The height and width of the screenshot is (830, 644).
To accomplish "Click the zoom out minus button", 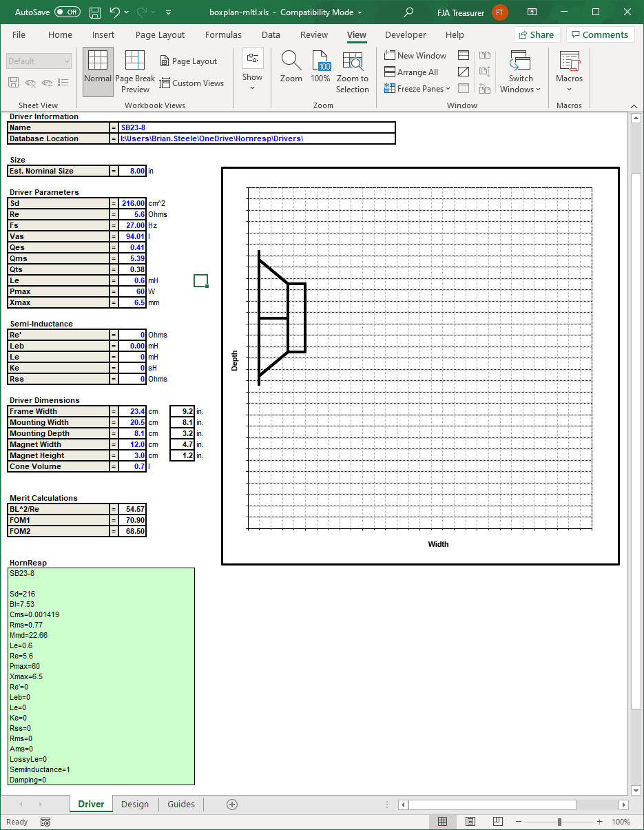I will click(x=519, y=822).
